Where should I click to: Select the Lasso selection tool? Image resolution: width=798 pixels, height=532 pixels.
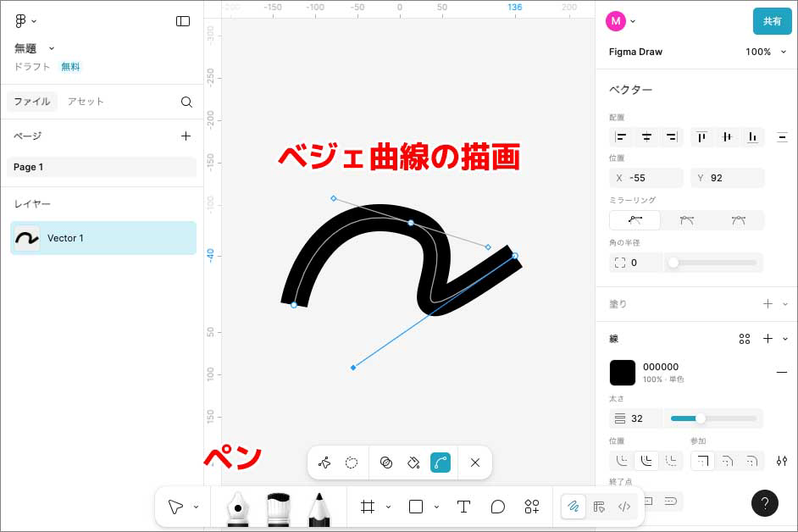tap(352, 463)
